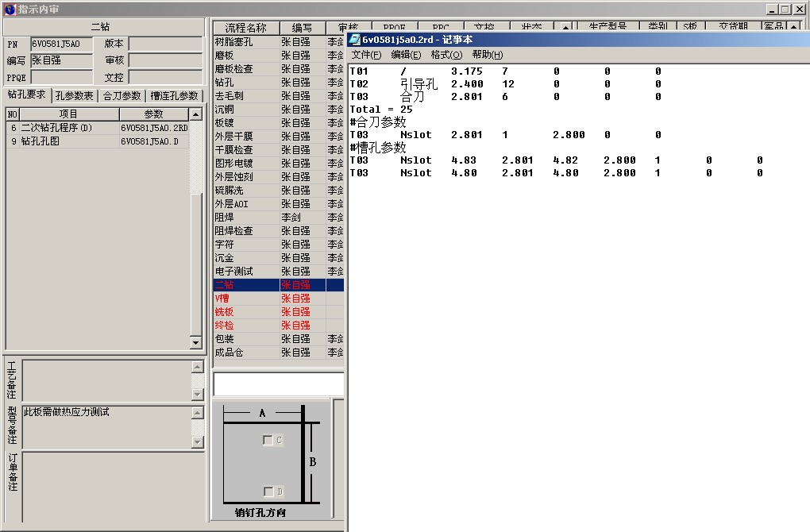The image size is (810, 532).
Task: Click the up arrow of the parameter list scrollbar
Action: tap(196, 114)
